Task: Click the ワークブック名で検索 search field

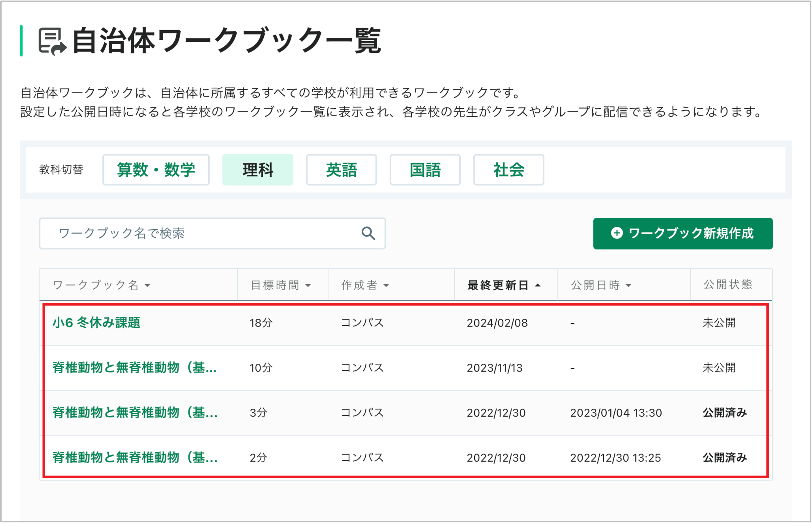Action: pos(212,234)
